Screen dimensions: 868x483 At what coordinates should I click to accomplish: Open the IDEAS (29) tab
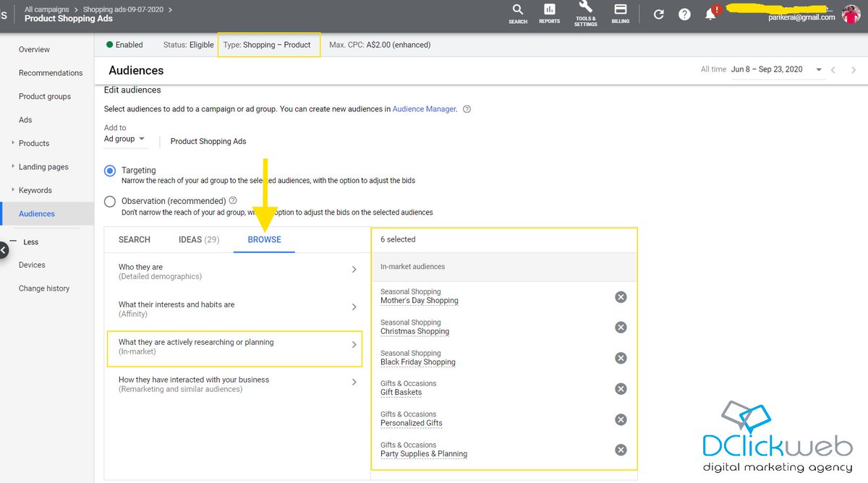(x=198, y=239)
